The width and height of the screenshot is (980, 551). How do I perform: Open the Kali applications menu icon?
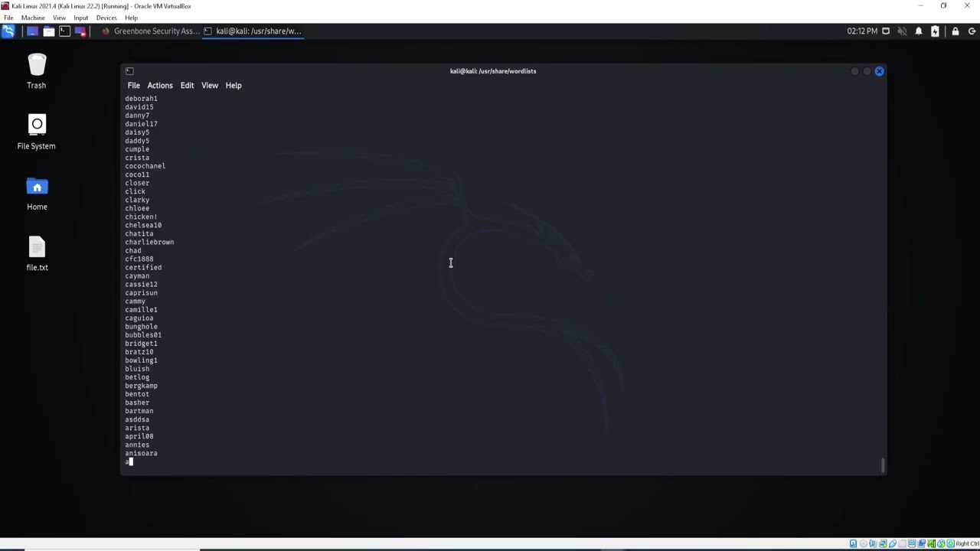(8, 31)
